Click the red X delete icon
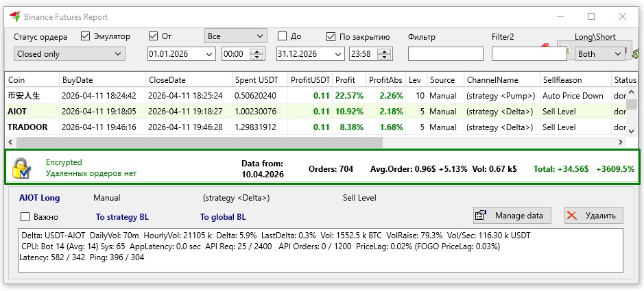Viewport: 644px width, 291px height. point(572,216)
